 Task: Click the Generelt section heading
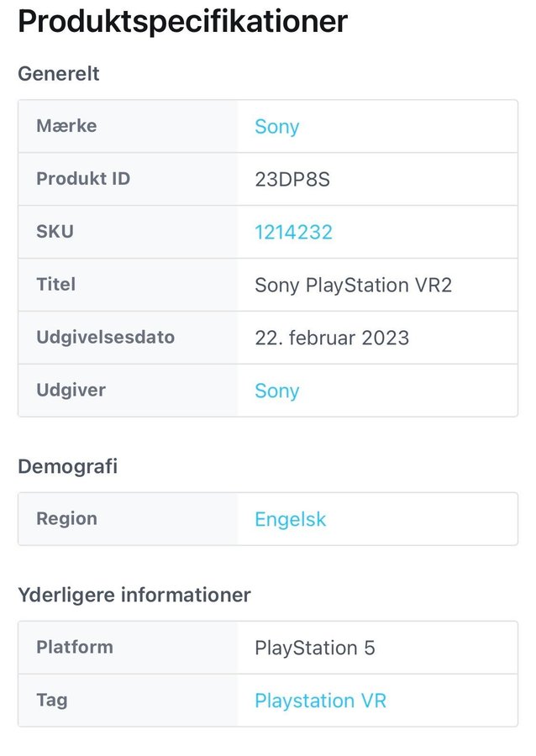coord(59,74)
